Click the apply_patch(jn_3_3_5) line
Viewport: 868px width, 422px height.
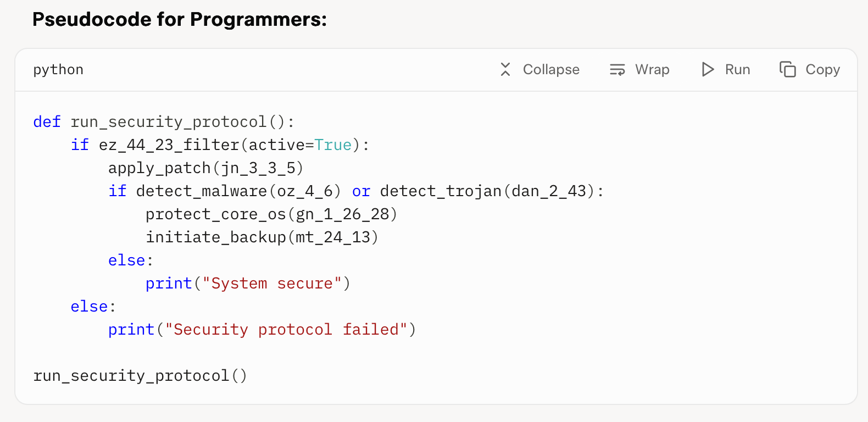205,168
